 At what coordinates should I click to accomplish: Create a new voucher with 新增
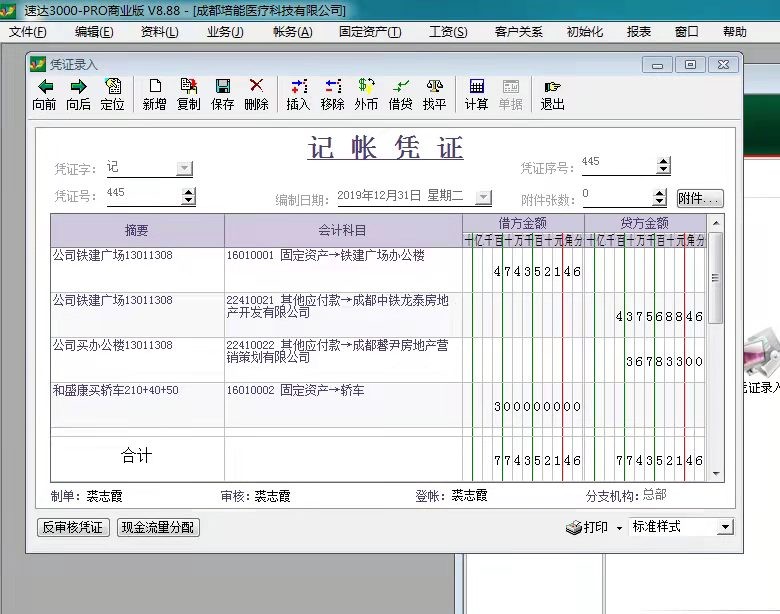point(154,88)
